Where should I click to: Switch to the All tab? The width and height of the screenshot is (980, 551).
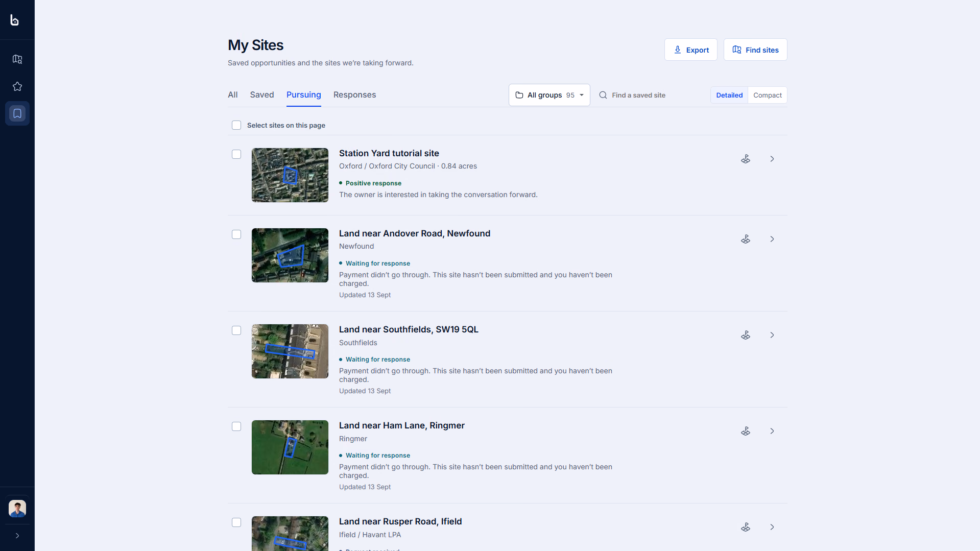pyautogui.click(x=233, y=95)
